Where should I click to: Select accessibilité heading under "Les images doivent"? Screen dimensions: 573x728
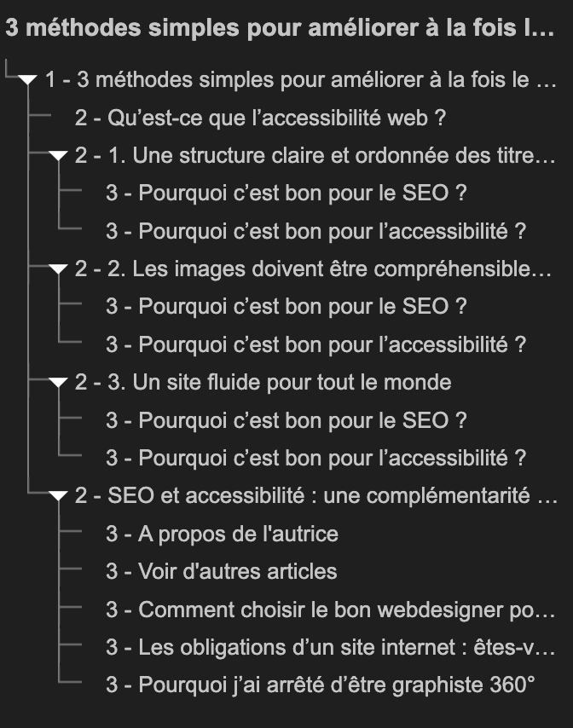coord(315,344)
